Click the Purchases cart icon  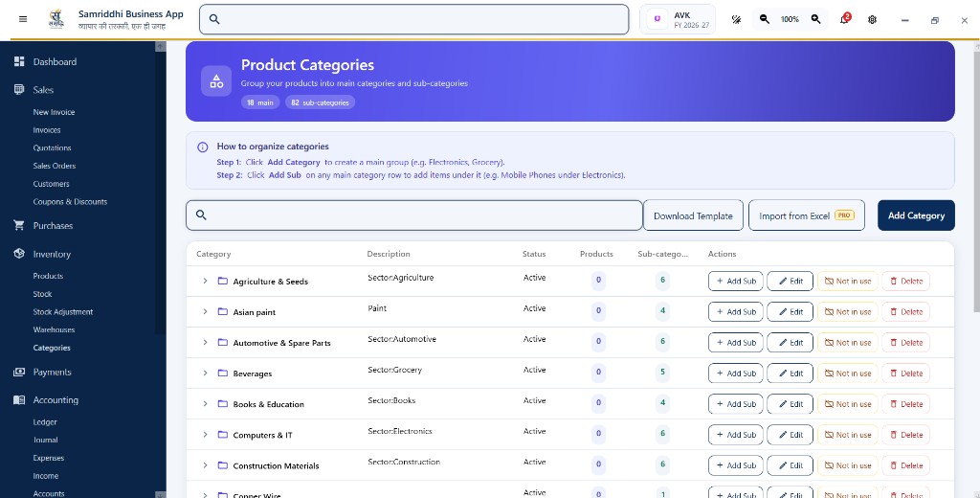19,225
